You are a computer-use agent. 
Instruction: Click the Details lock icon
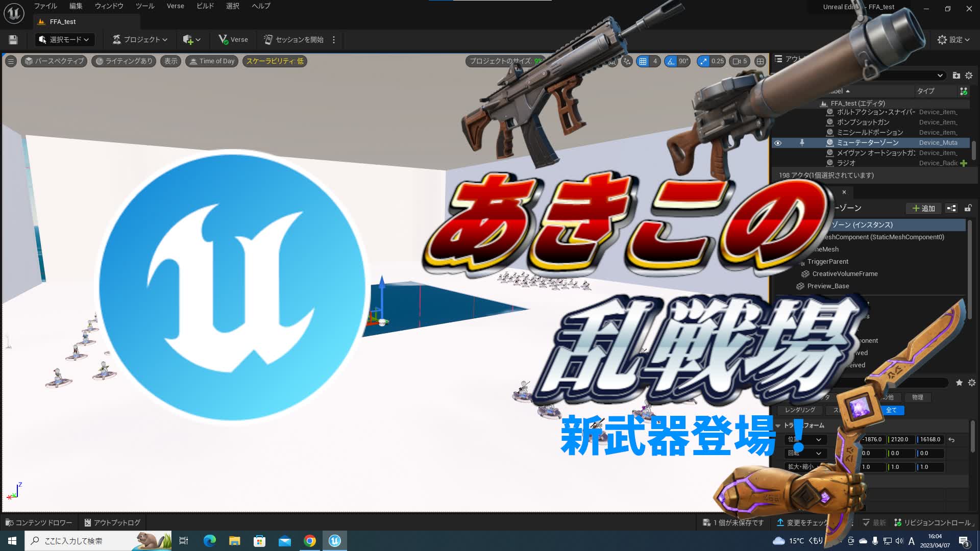coord(968,208)
